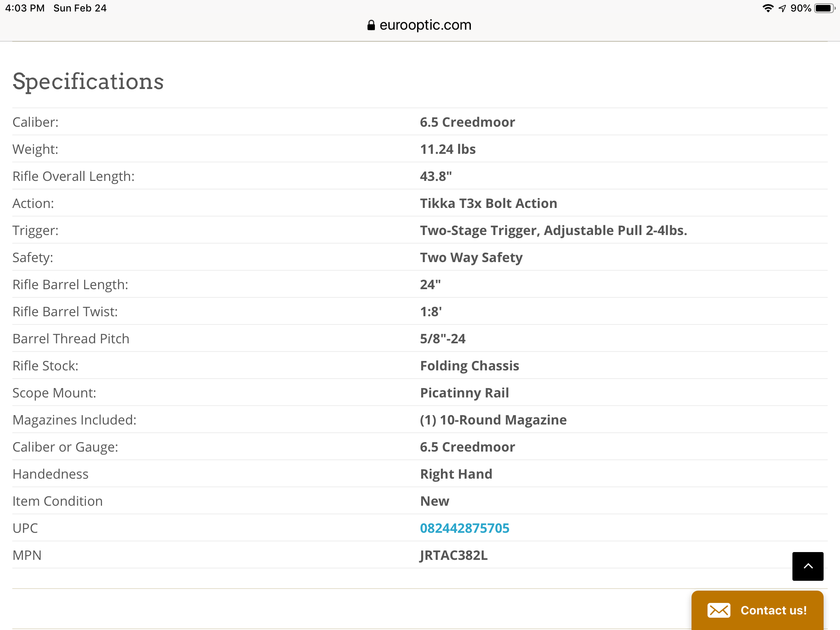Select the Magazines Included: label
Screen dimensions: 840x630
pyautogui.click(x=74, y=420)
